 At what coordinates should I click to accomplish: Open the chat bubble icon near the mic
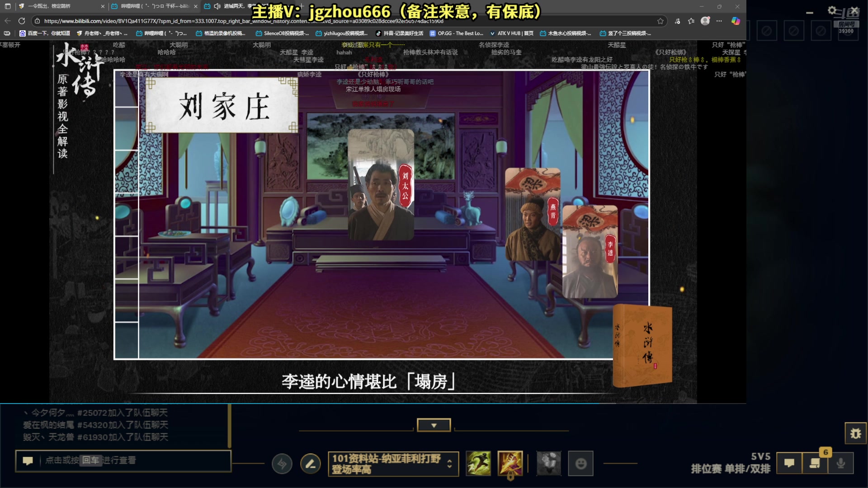tap(789, 463)
